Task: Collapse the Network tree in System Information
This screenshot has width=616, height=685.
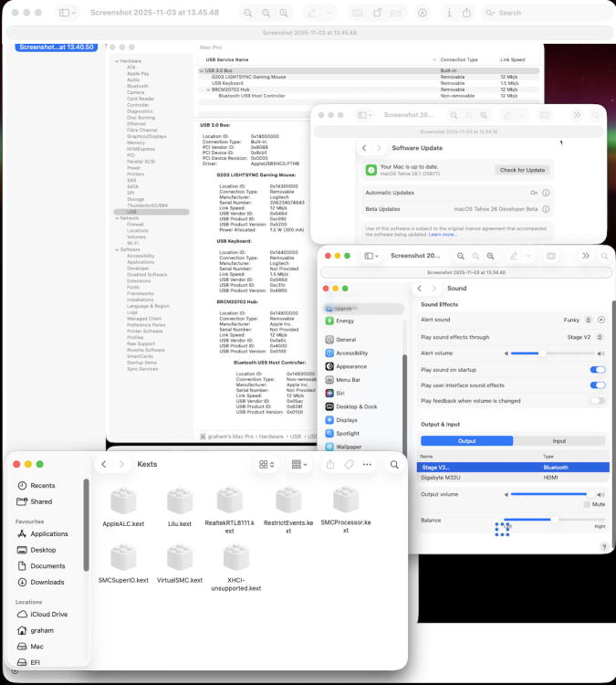Action: (x=117, y=218)
